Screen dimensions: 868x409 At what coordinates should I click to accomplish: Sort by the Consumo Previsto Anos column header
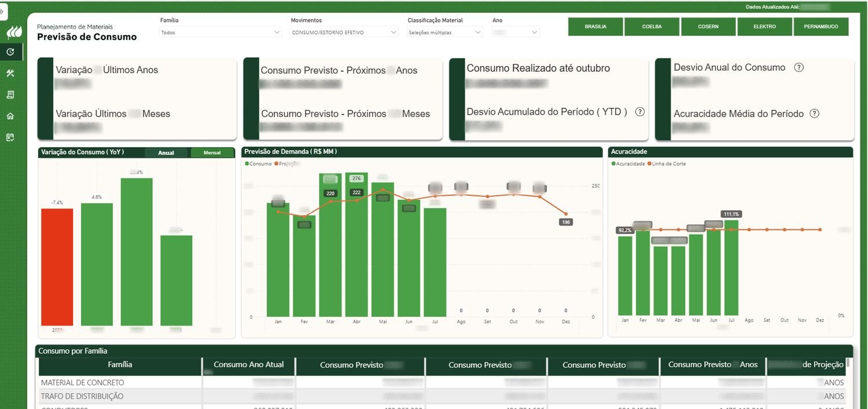point(713,365)
